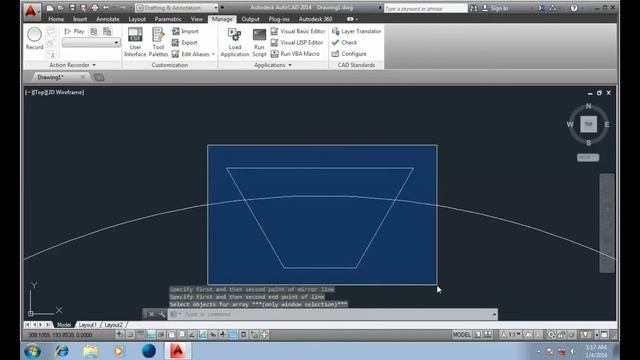The height and width of the screenshot is (360, 640).
Task: Click the TOP face of the ViewCube
Action: coord(588,124)
